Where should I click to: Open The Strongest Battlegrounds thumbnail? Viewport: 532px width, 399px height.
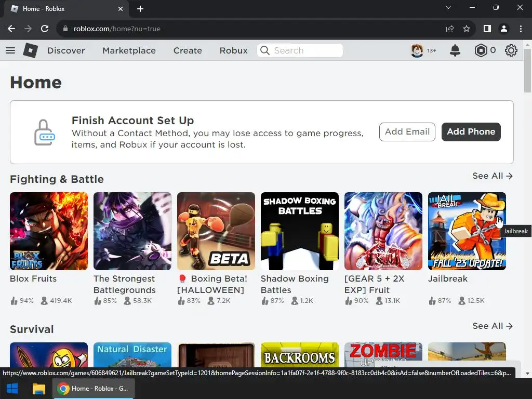pyautogui.click(x=132, y=231)
